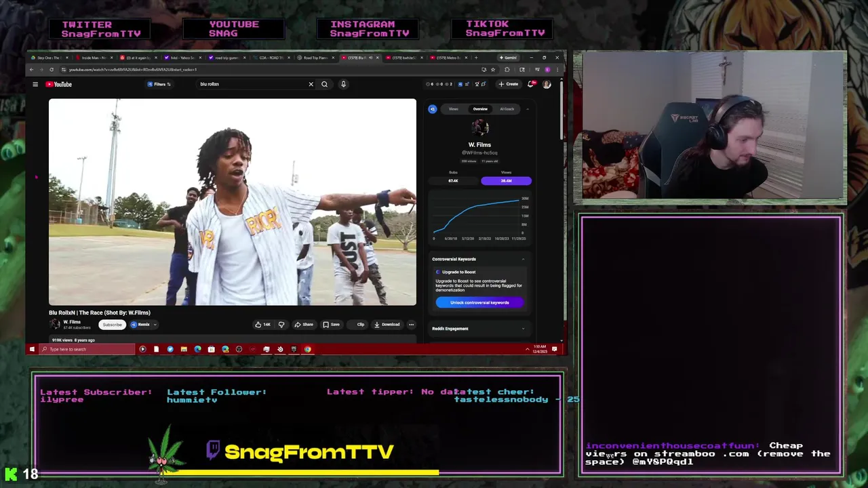
Task: Start voice search with microphone icon
Action: click(343, 84)
